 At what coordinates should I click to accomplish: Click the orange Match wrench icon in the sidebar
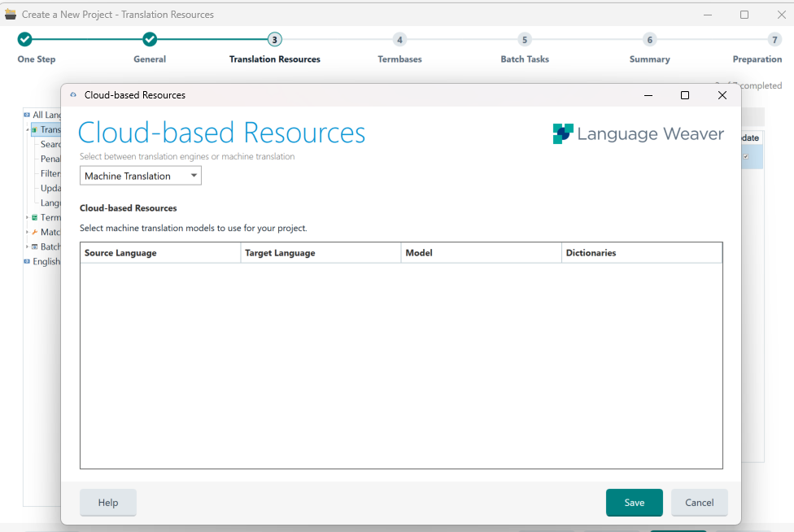point(33,232)
